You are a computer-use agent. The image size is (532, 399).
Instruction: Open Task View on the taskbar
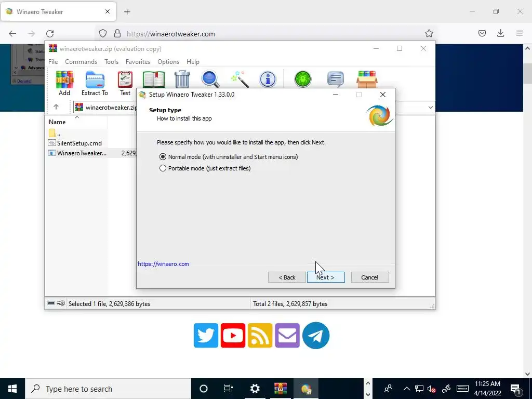tap(229, 389)
